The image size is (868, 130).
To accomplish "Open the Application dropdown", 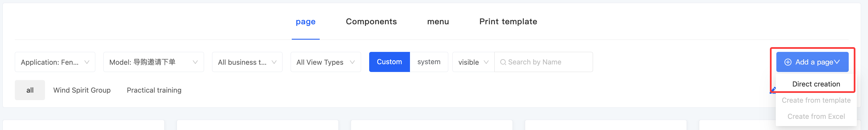I will [x=55, y=62].
